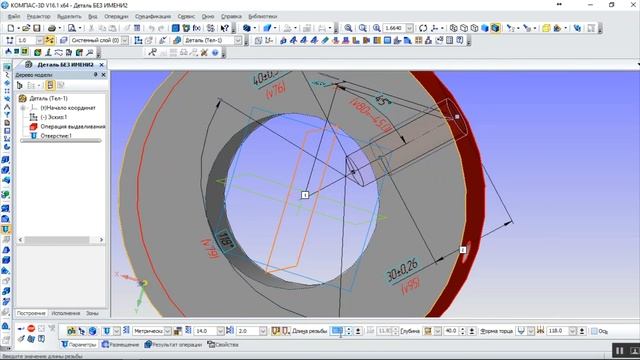Open a file via folder icon

point(26,28)
